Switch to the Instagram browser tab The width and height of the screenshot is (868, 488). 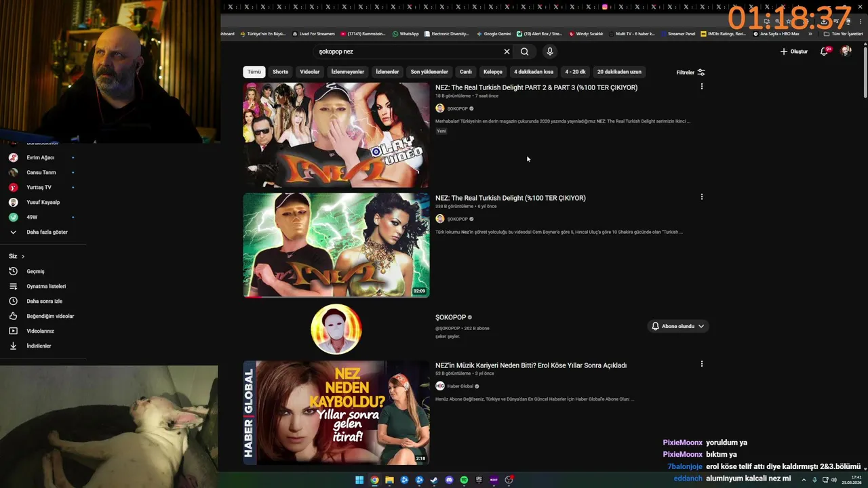(x=606, y=7)
